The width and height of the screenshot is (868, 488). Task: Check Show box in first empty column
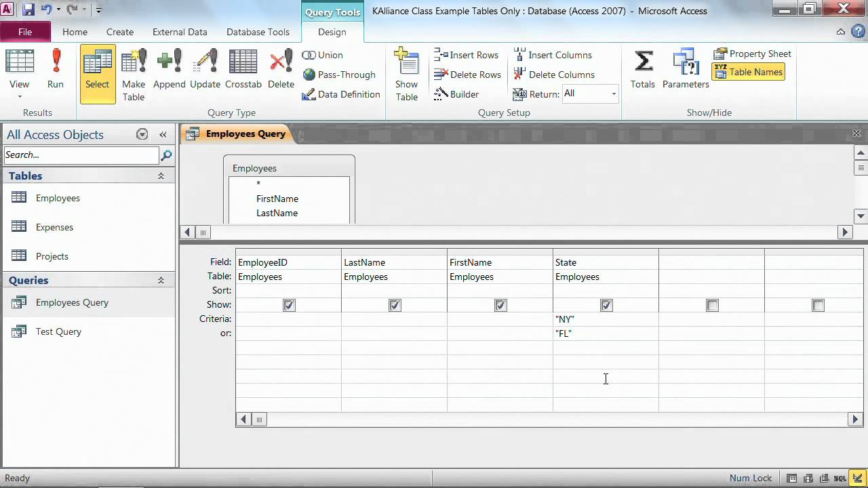[x=712, y=306]
